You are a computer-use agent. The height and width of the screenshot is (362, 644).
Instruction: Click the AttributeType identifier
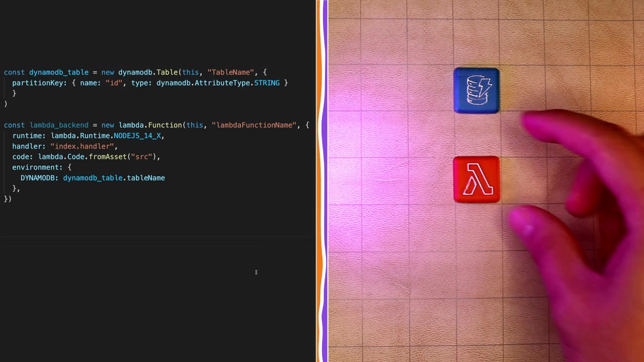click(x=222, y=83)
